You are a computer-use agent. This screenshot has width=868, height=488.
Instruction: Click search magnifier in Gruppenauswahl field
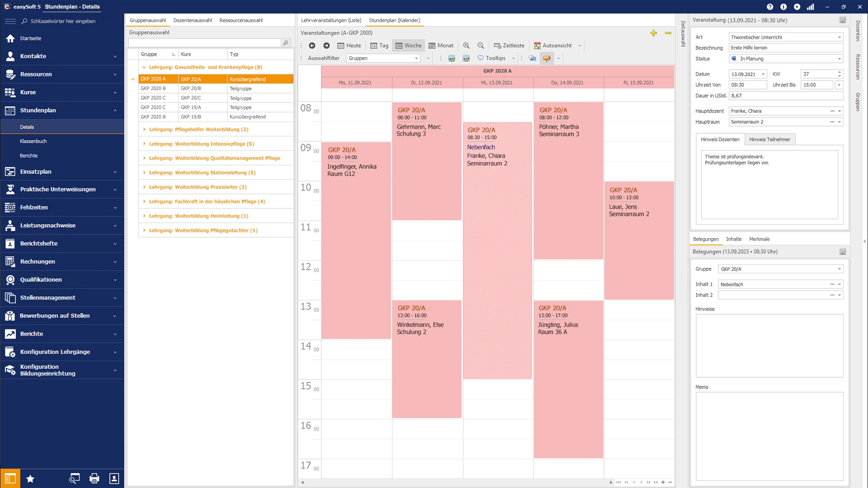(x=285, y=43)
